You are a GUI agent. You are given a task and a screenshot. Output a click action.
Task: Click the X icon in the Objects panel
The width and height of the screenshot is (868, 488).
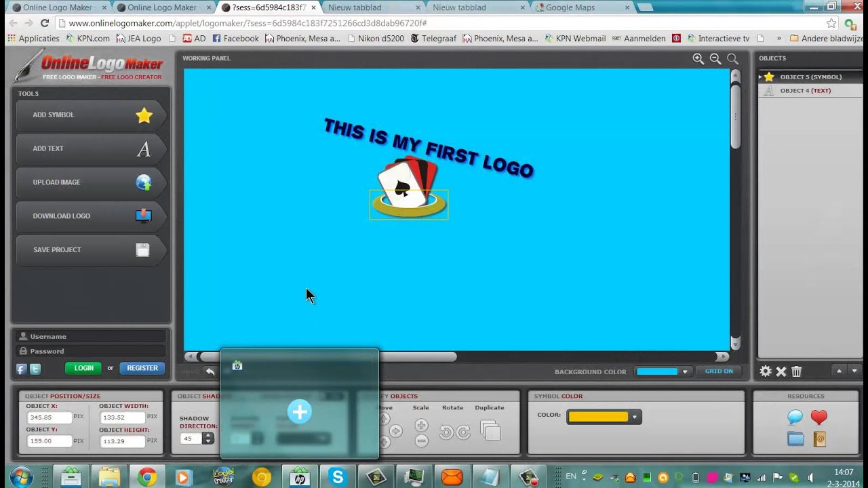coord(781,371)
